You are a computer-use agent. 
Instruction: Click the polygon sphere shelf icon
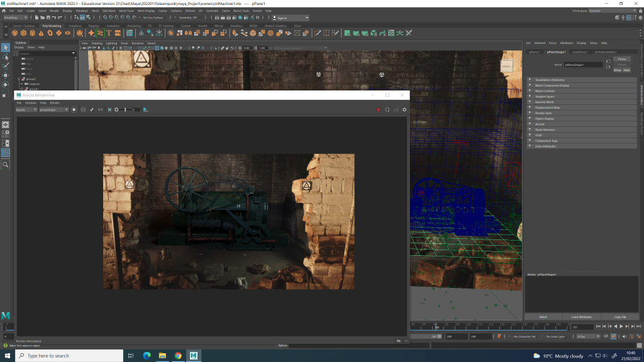[15, 33]
